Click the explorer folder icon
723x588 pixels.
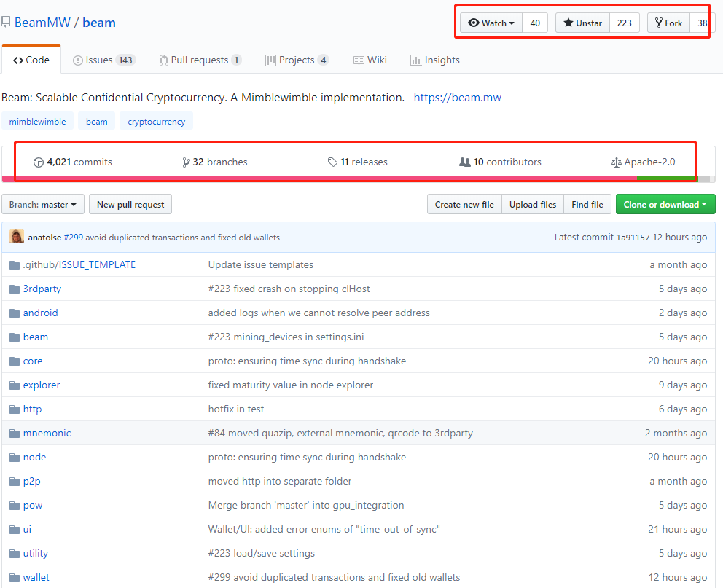click(15, 385)
